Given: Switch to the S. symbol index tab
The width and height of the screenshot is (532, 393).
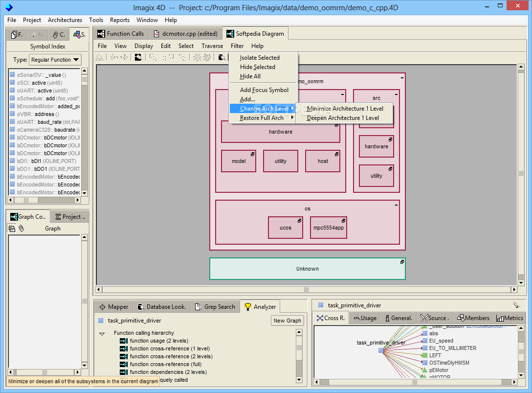Looking at the screenshot, I should pos(79,34).
